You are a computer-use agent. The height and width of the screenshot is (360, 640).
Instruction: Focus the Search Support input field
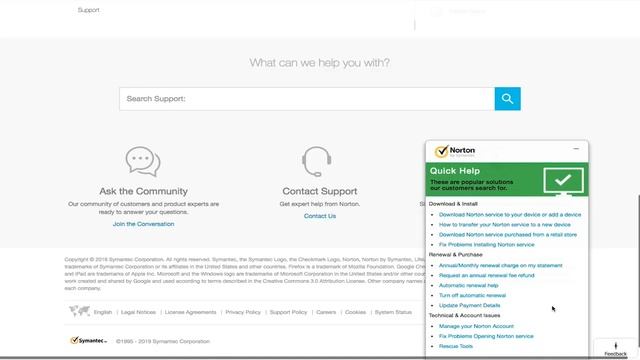coord(307,99)
